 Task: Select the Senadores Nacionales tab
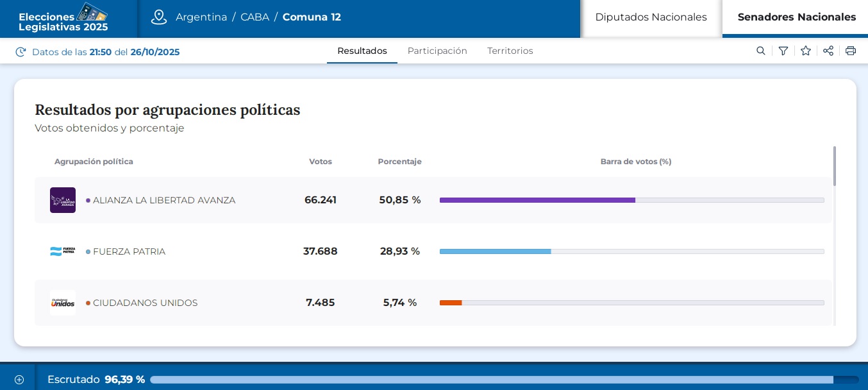click(796, 17)
